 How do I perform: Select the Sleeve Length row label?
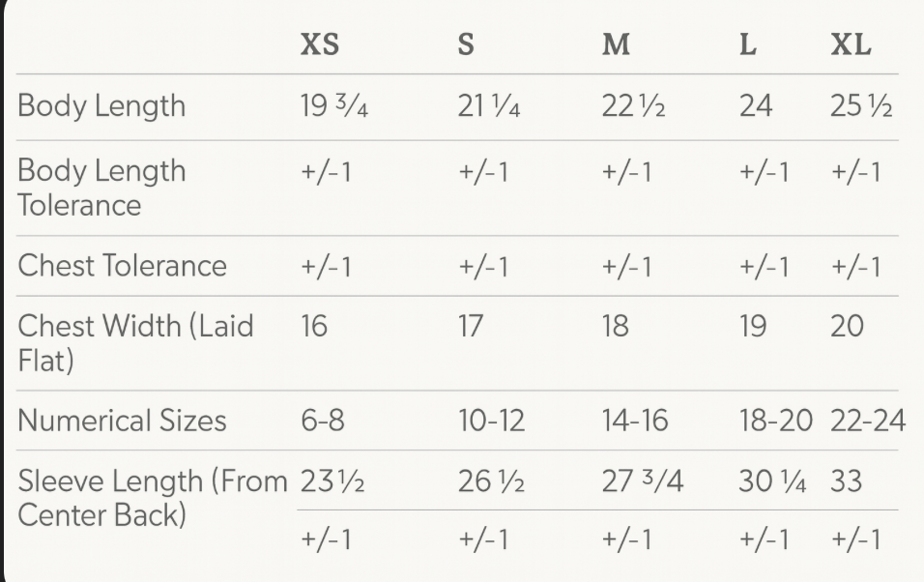tap(153, 497)
